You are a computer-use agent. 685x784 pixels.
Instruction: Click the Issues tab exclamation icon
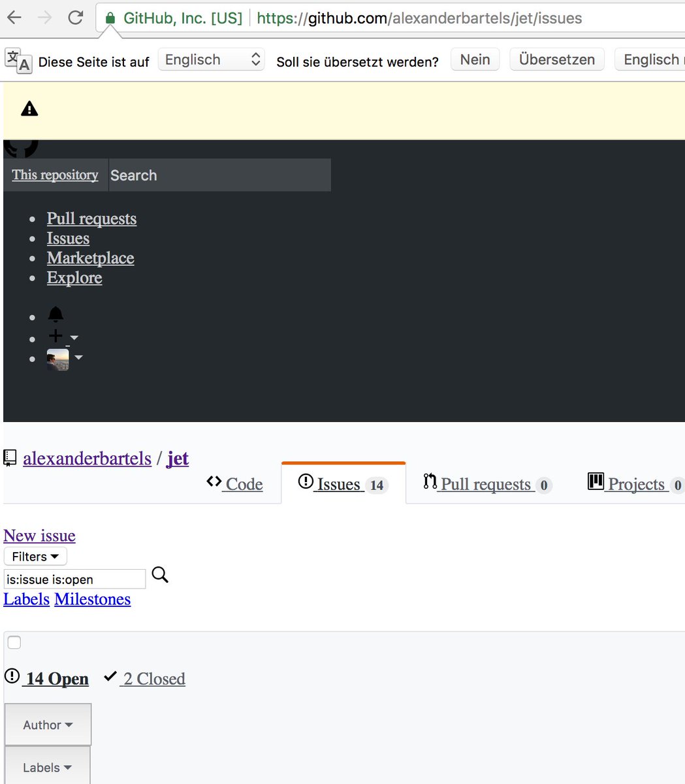[x=306, y=482]
